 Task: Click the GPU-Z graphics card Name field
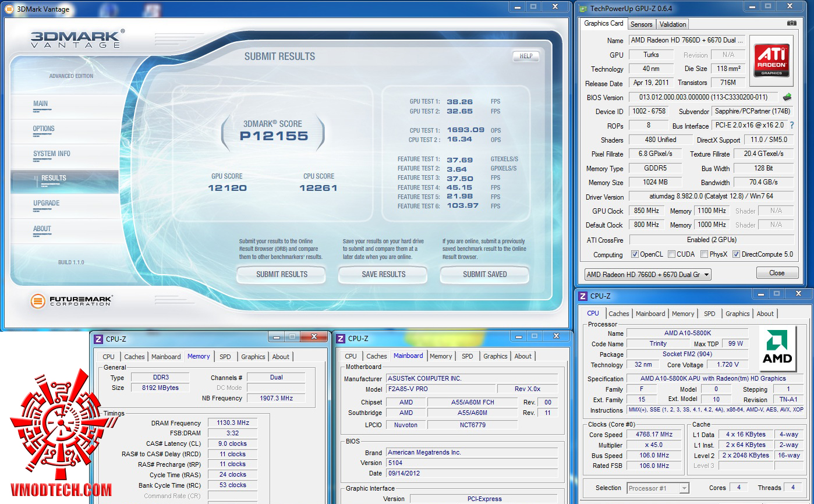tap(686, 41)
